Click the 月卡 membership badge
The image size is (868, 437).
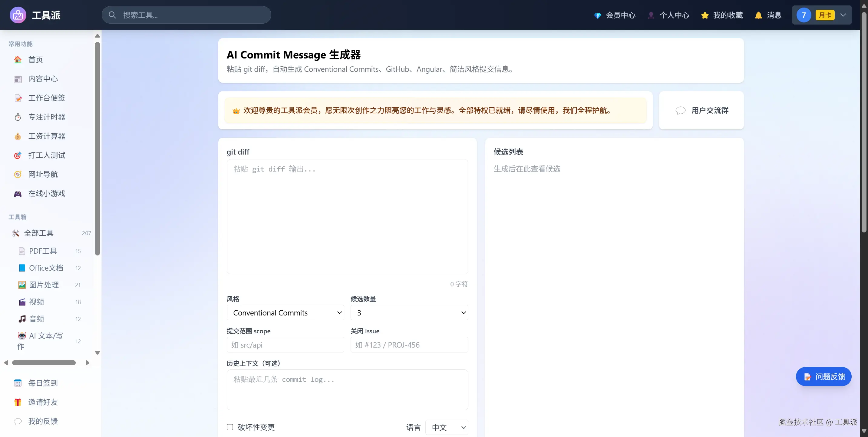tap(825, 15)
